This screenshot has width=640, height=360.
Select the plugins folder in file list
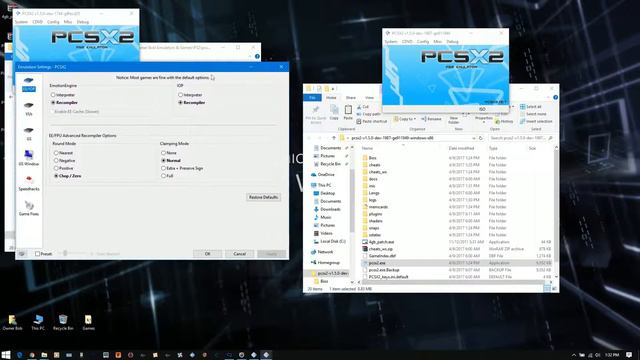click(x=376, y=214)
